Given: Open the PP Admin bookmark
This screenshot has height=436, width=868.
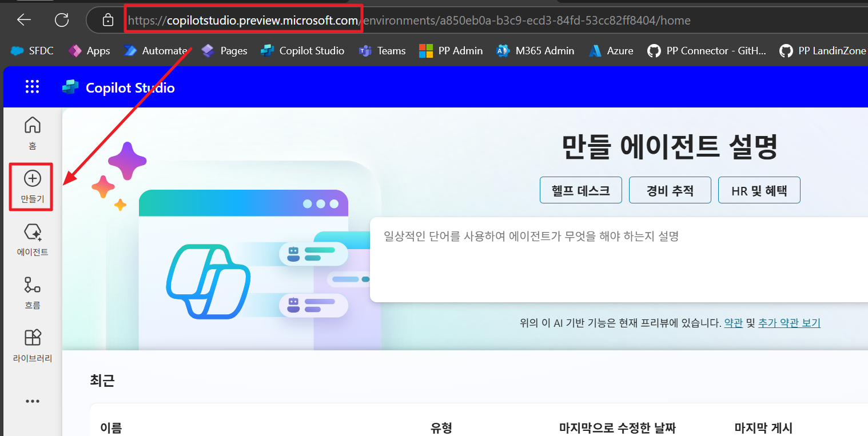Looking at the screenshot, I should click(451, 51).
